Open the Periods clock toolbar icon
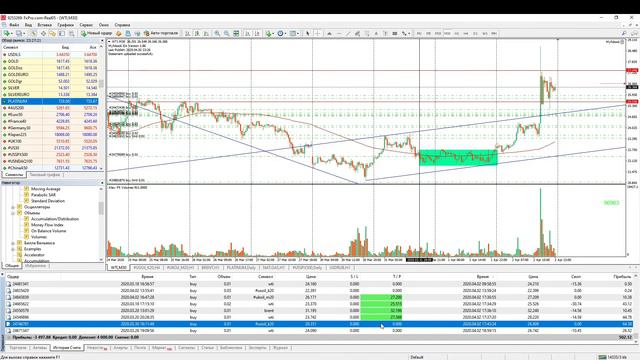This screenshot has height=360, width=640. [280, 33]
